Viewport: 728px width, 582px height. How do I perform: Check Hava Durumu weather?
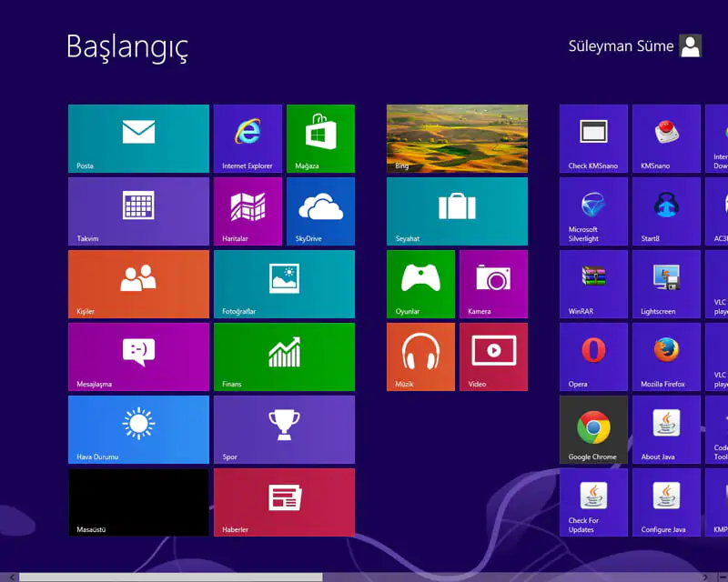point(137,429)
